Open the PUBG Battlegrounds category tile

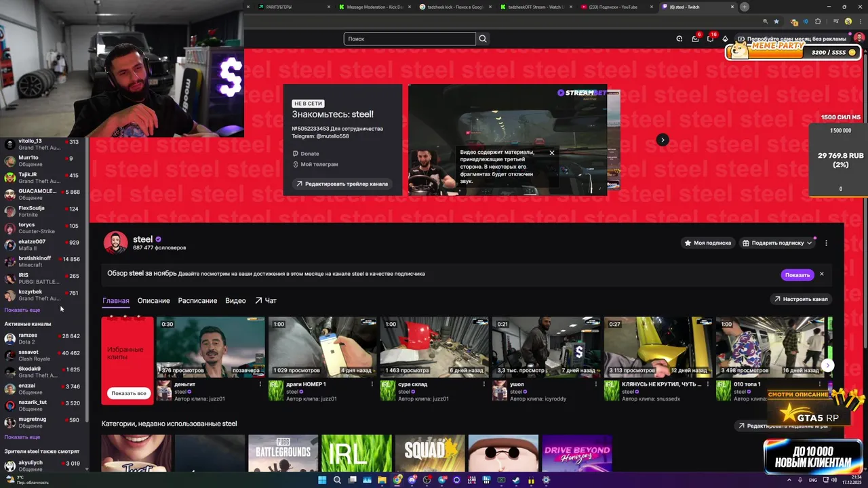[283, 453]
